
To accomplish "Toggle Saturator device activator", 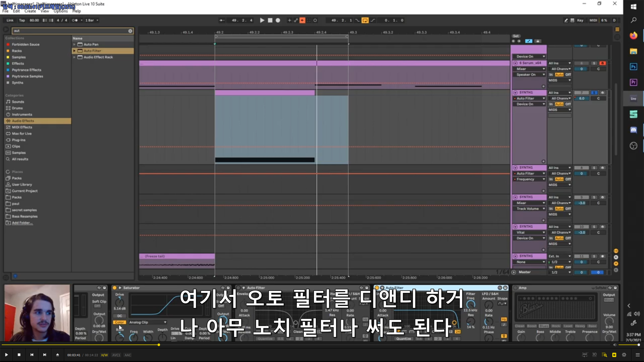I will (x=115, y=288).
